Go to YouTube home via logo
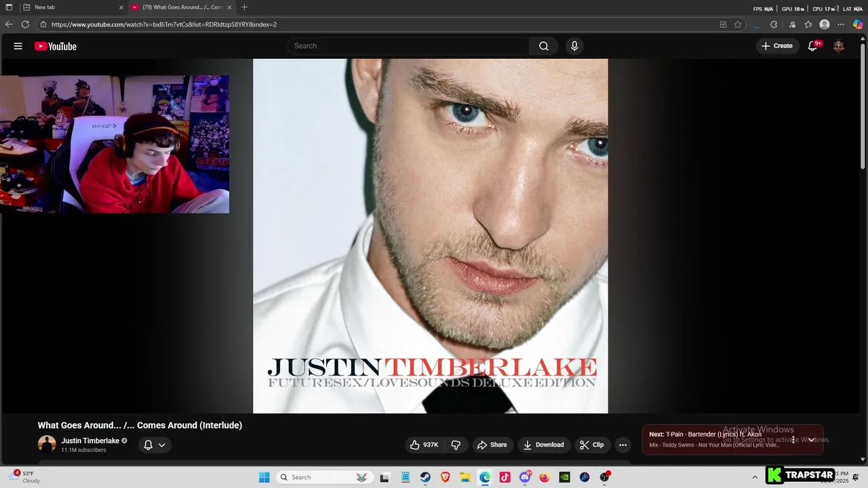Viewport: 868px width, 488px height. [x=56, y=46]
